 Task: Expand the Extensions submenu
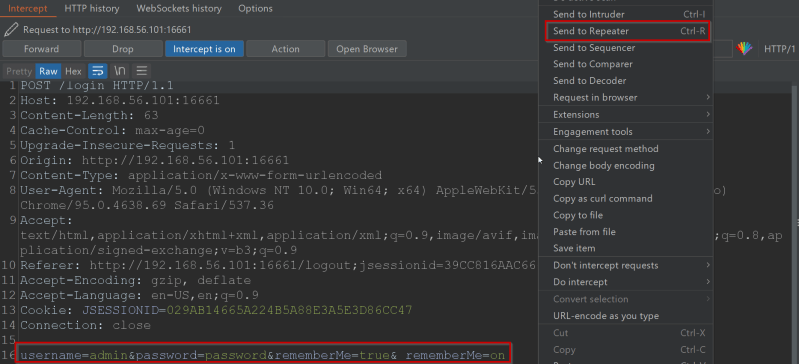[x=626, y=115]
